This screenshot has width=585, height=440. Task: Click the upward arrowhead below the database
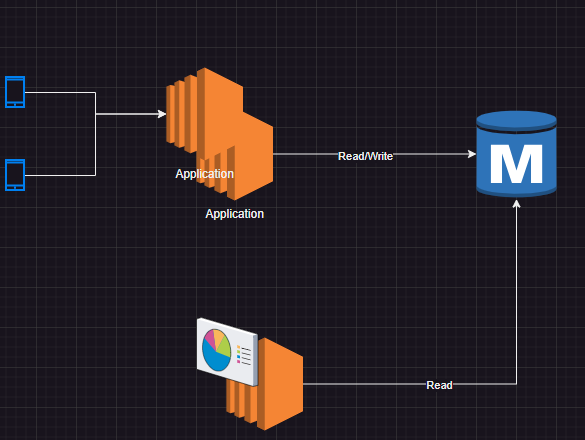pyautogui.click(x=516, y=204)
